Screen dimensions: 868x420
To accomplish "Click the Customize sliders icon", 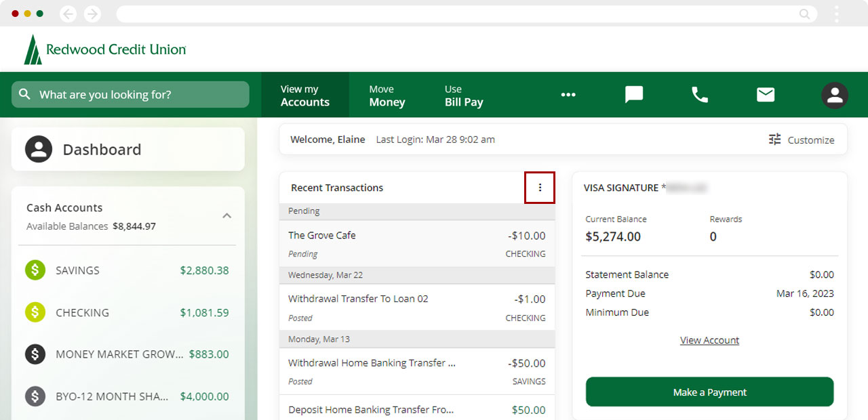I will coord(775,140).
